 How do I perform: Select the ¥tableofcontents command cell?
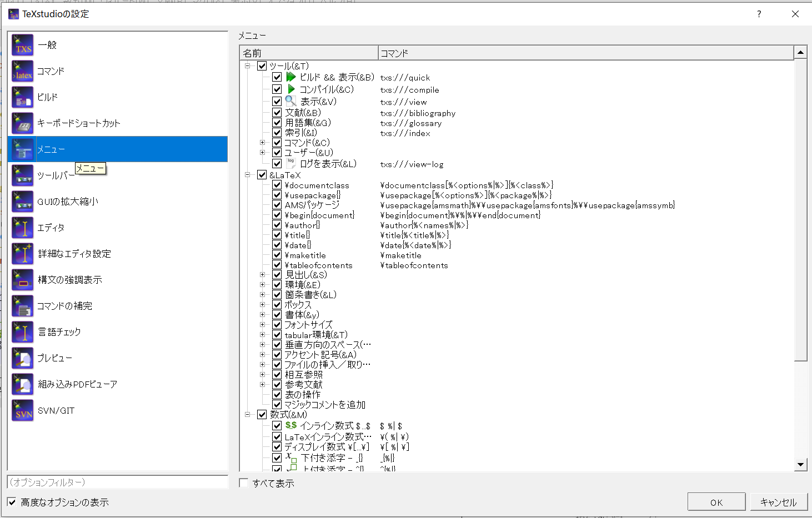(x=414, y=265)
